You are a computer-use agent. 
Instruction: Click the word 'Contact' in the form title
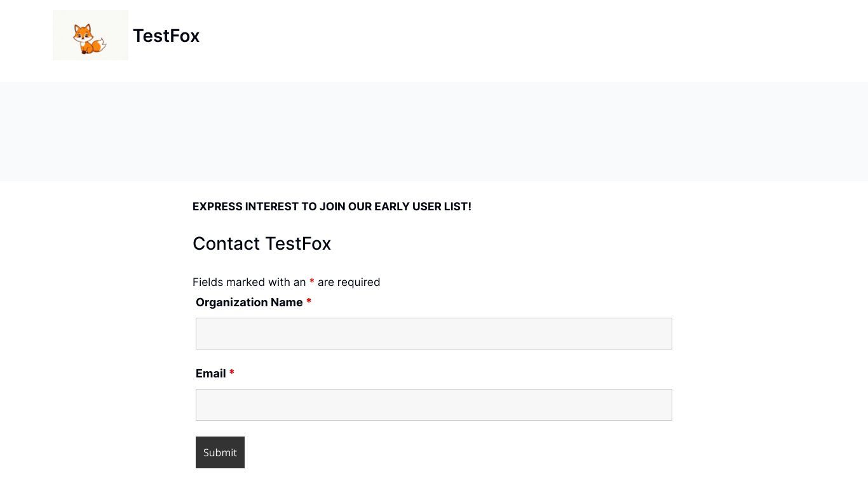coord(226,244)
